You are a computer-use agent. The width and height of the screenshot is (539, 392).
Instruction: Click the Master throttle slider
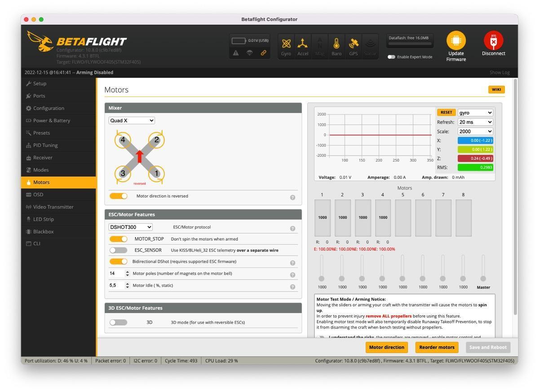tap(483, 268)
